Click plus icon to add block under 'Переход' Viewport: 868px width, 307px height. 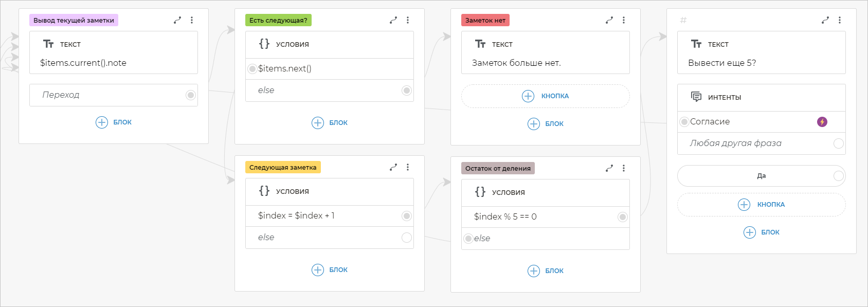coord(102,122)
